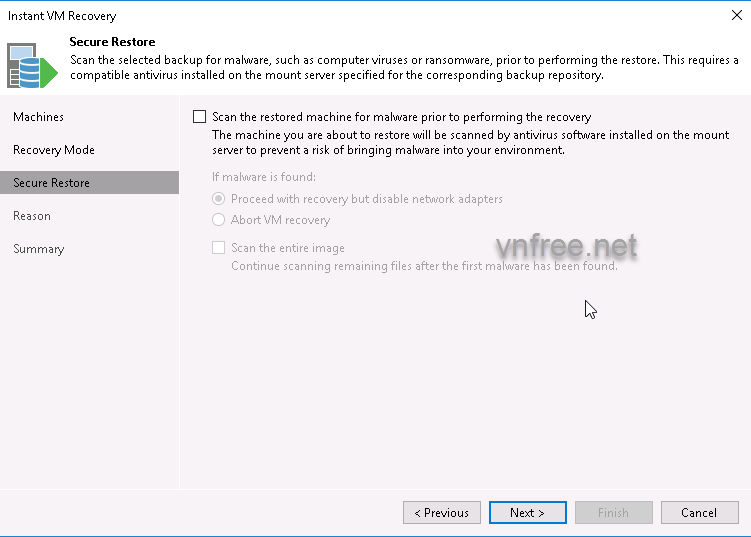Jump to the Reason step
The height and width of the screenshot is (537, 751).
32,216
